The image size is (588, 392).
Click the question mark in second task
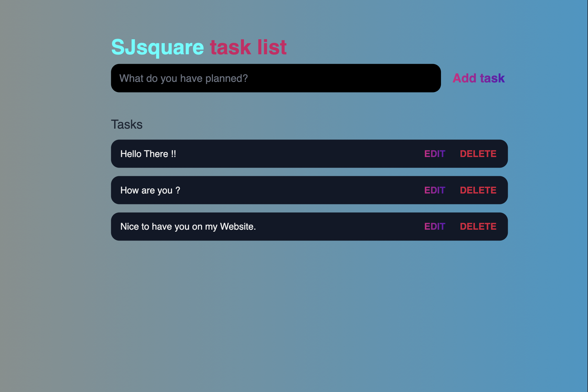click(178, 190)
